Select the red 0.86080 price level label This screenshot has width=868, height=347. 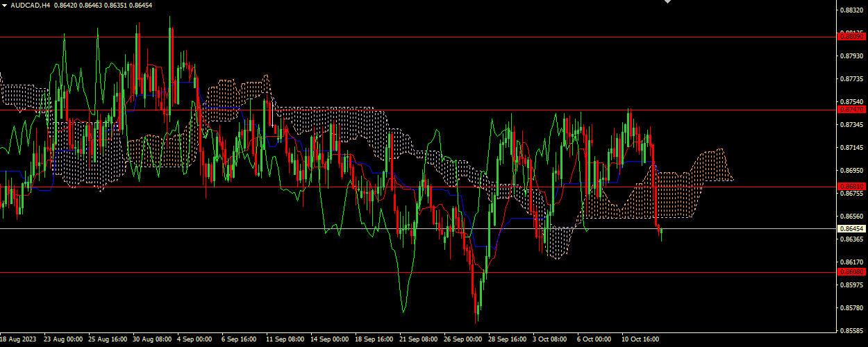pyautogui.click(x=851, y=272)
